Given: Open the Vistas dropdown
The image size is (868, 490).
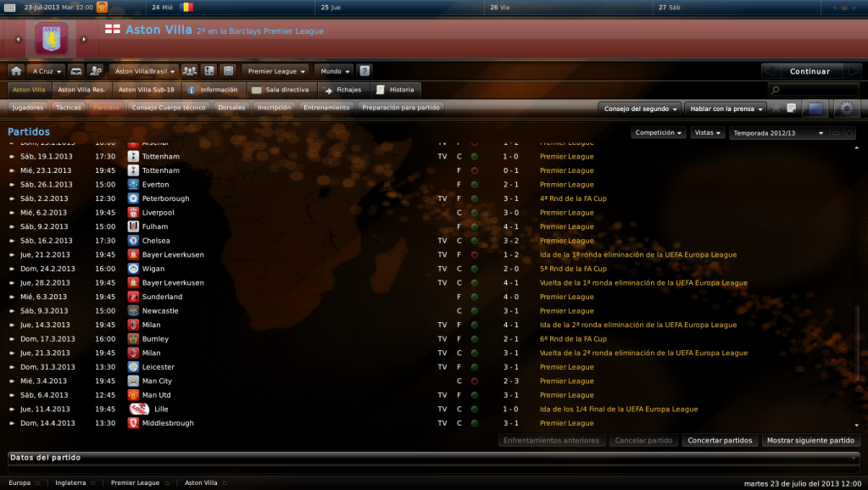Looking at the screenshot, I should pyautogui.click(x=707, y=133).
